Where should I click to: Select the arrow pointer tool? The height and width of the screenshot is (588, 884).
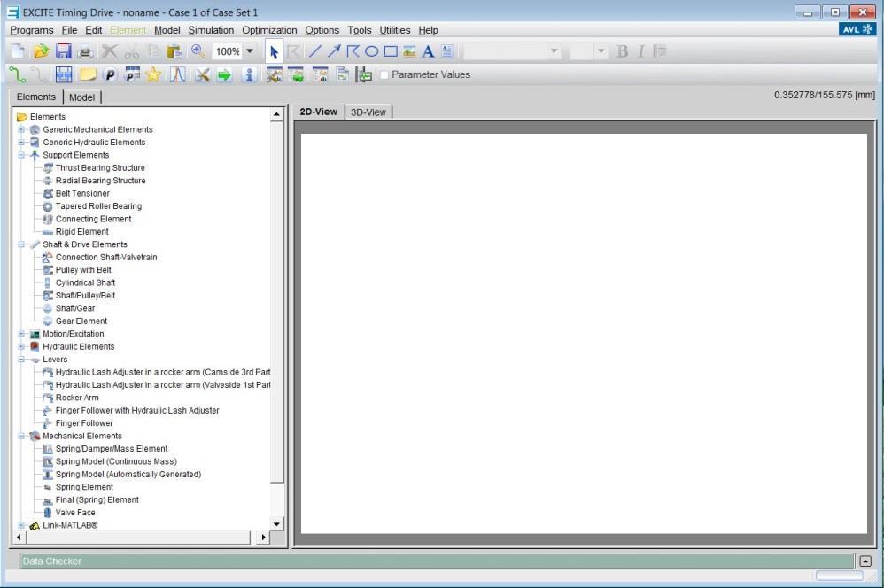coord(274,52)
